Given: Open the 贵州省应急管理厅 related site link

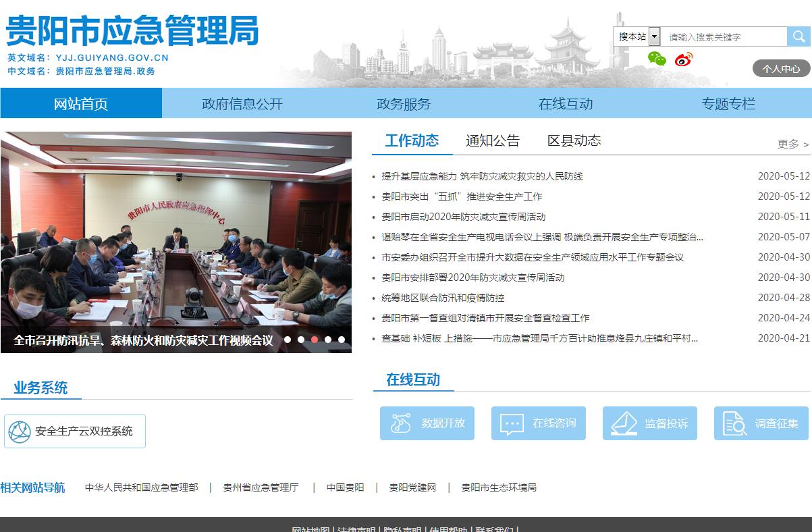Looking at the screenshot, I should pos(261,487).
